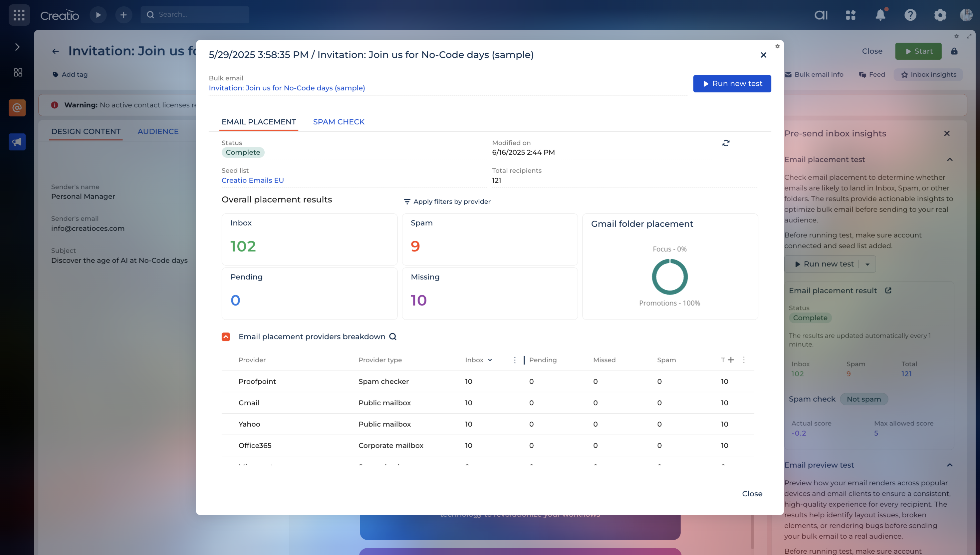Search within the providers breakdown
The height and width of the screenshot is (555, 980).
(x=392, y=337)
